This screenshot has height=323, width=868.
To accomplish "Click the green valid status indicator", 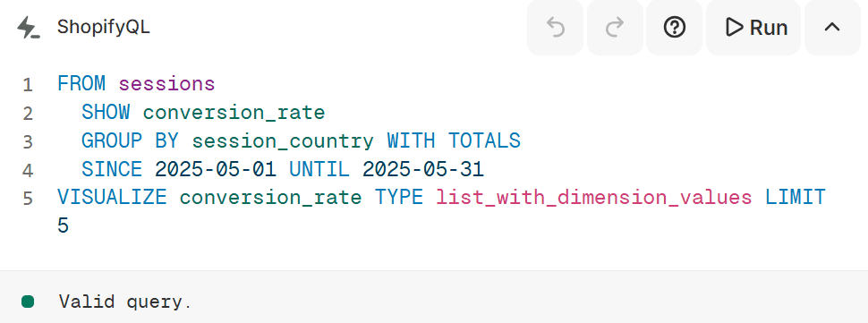I will pyautogui.click(x=28, y=302).
